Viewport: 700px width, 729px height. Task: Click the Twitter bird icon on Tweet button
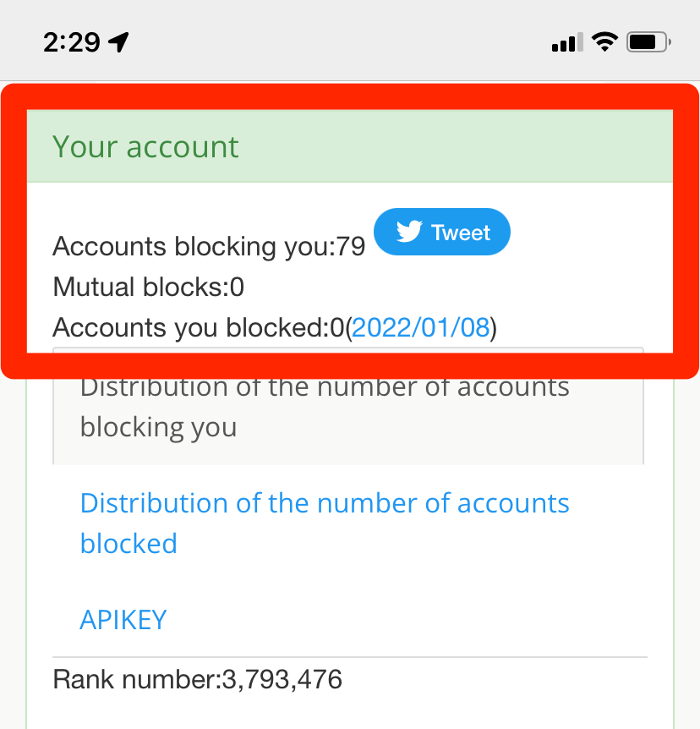[x=408, y=231]
